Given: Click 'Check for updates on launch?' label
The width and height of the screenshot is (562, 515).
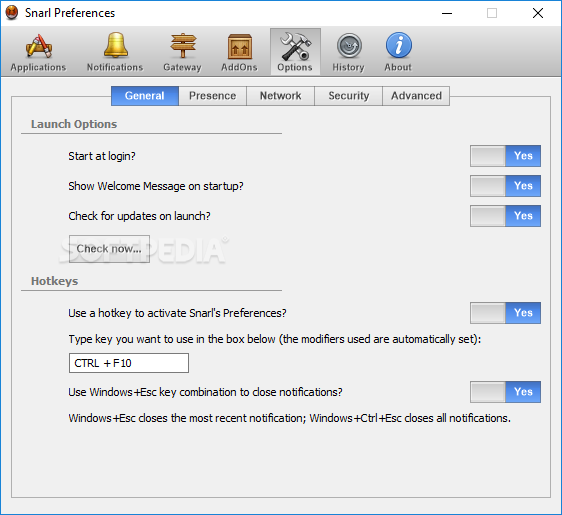Looking at the screenshot, I should click(x=139, y=216).
